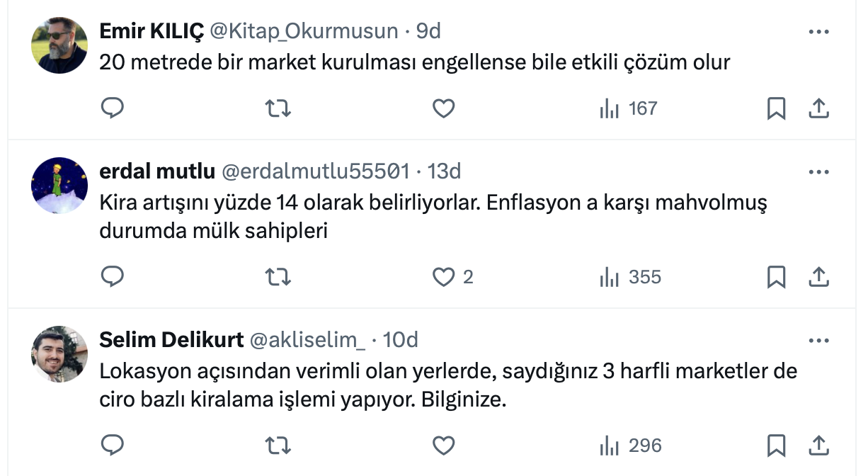Share Emir KILIÇ's tweet

pos(818,108)
